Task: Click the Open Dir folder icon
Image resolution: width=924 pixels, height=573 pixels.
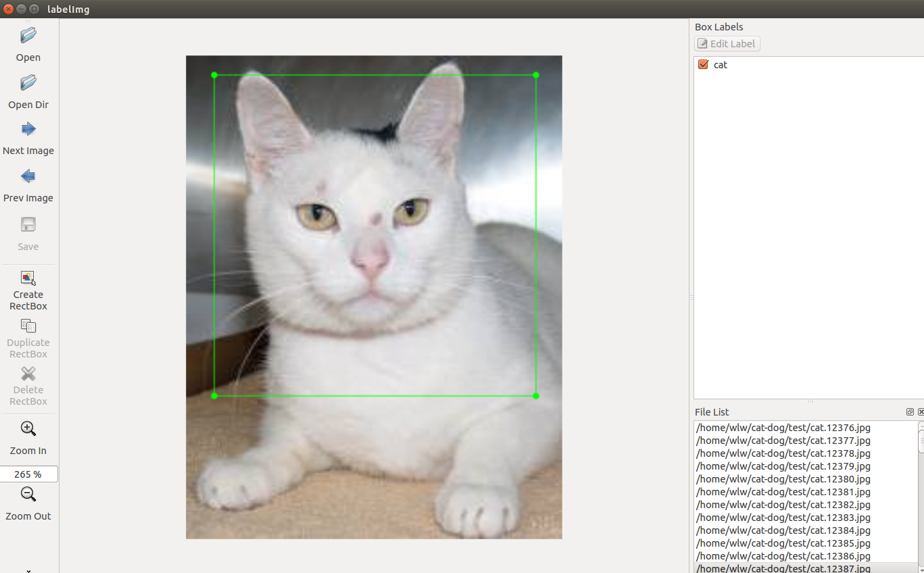Action: 28,82
